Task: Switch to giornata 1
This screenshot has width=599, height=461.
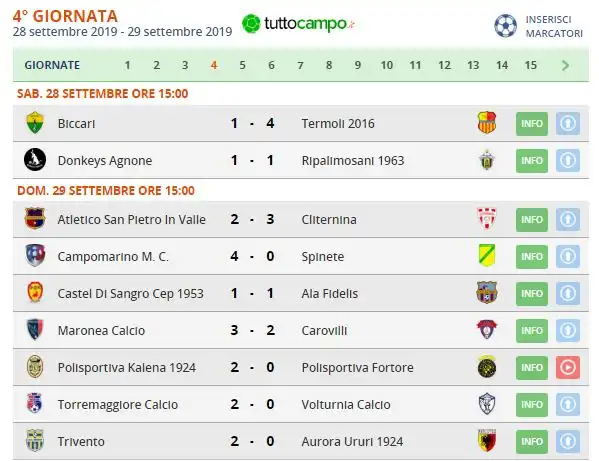Action: click(x=128, y=65)
